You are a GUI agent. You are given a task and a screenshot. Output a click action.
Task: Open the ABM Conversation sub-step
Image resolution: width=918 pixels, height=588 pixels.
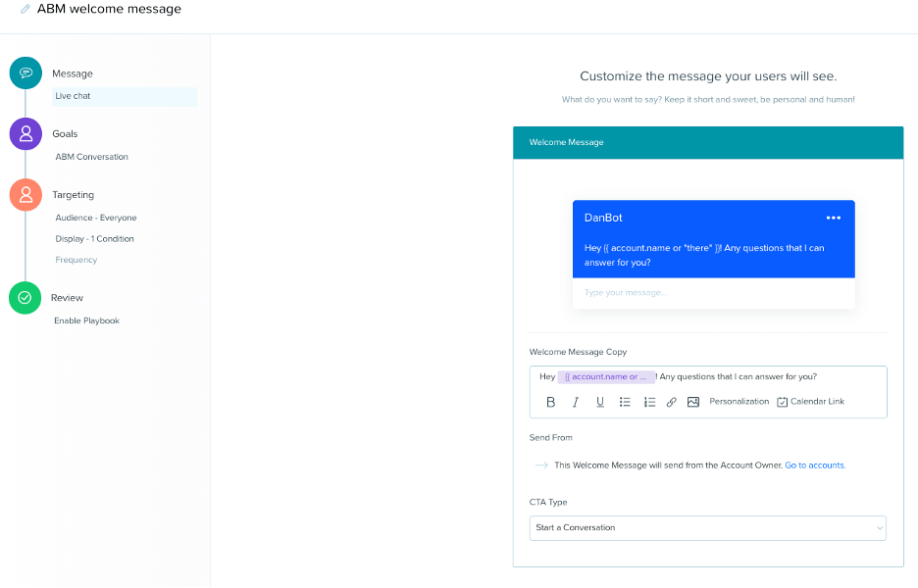(x=92, y=157)
